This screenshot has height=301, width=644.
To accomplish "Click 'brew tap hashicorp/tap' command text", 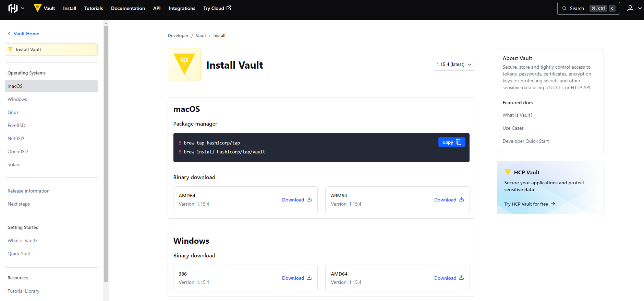I will (212, 143).
